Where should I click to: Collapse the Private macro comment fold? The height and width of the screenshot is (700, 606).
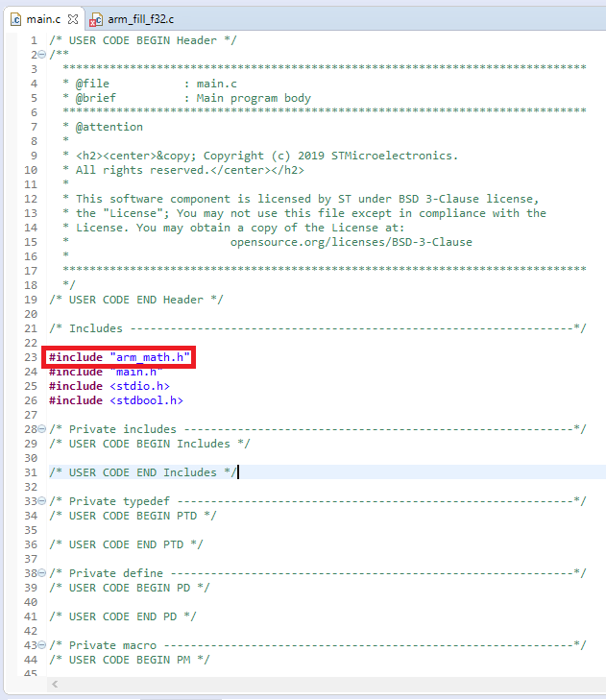42,645
